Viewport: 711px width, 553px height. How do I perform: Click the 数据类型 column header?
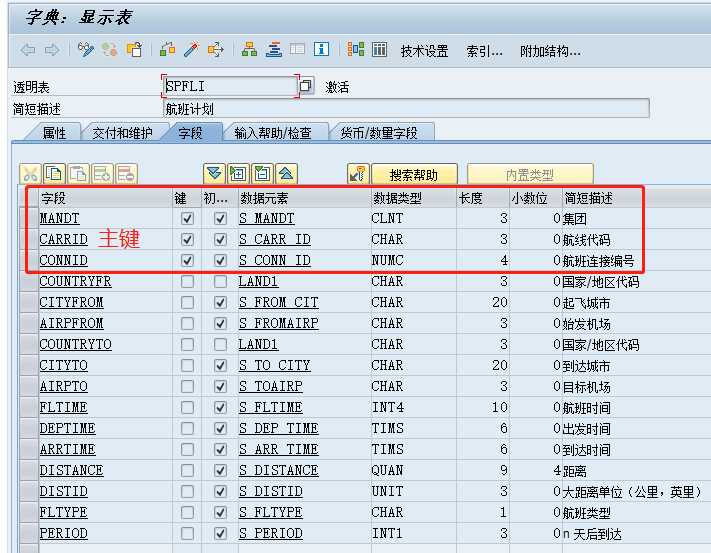414,198
